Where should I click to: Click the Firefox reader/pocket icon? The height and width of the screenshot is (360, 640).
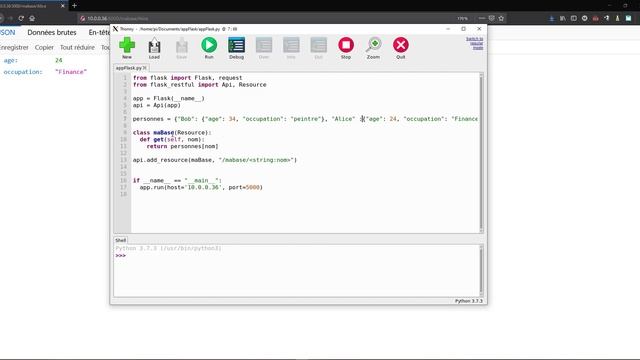(x=491, y=18)
